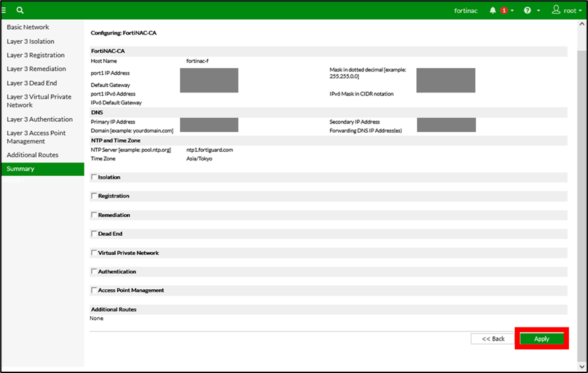The image size is (588, 373).
Task: Click the << Back button
Action: click(493, 339)
